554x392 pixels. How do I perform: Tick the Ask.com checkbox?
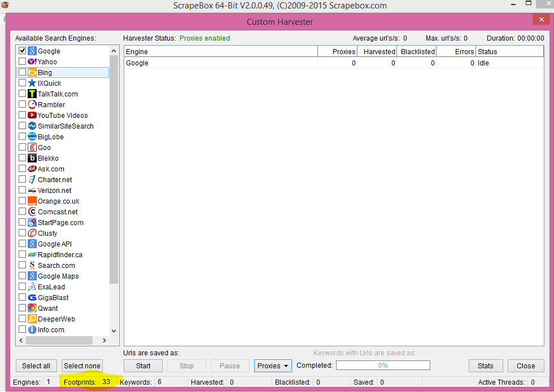(22, 169)
